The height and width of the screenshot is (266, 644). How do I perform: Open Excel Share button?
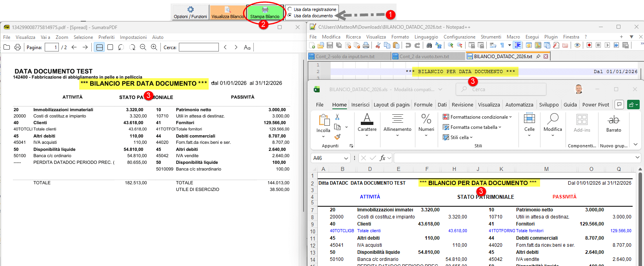pos(633,105)
